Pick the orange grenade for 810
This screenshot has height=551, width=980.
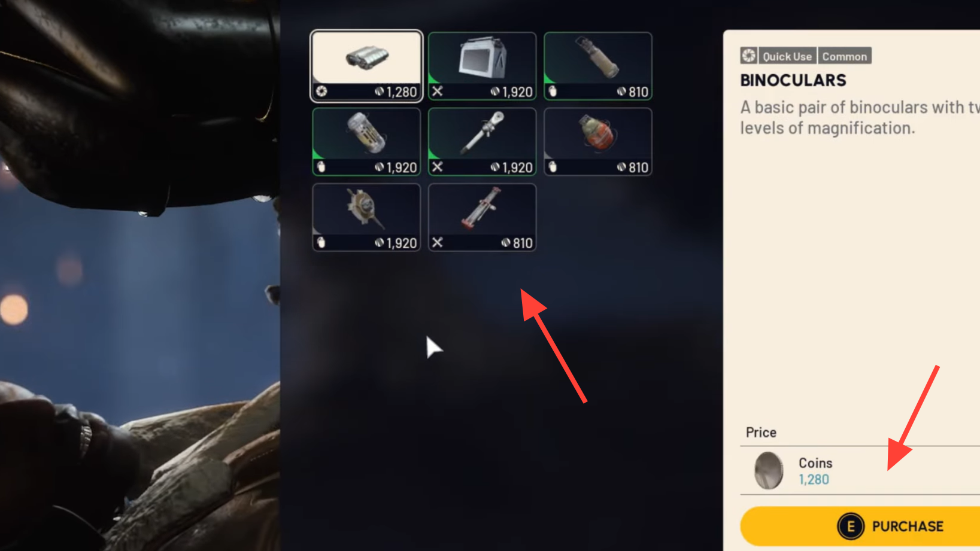(597, 142)
